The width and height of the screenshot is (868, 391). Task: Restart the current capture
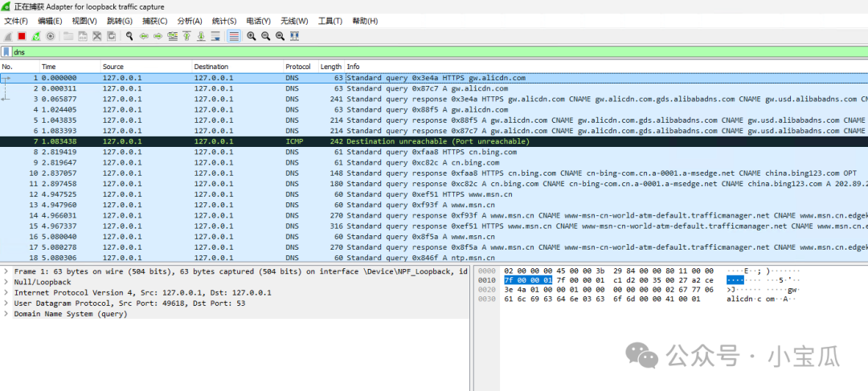36,36
